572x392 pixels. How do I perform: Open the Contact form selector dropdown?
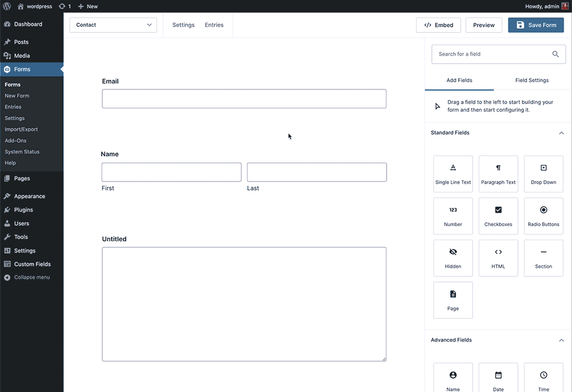[x=113, y=25]
